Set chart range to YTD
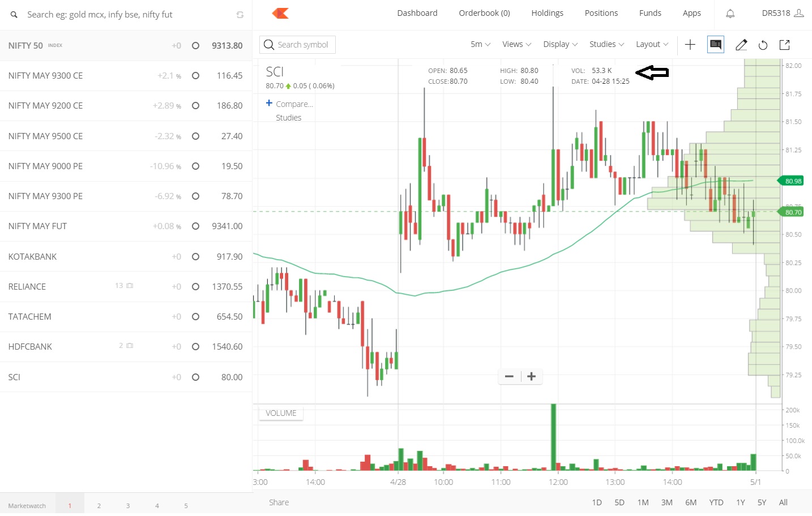This screenshot has height=516, width=812. [x=716, y=502]
